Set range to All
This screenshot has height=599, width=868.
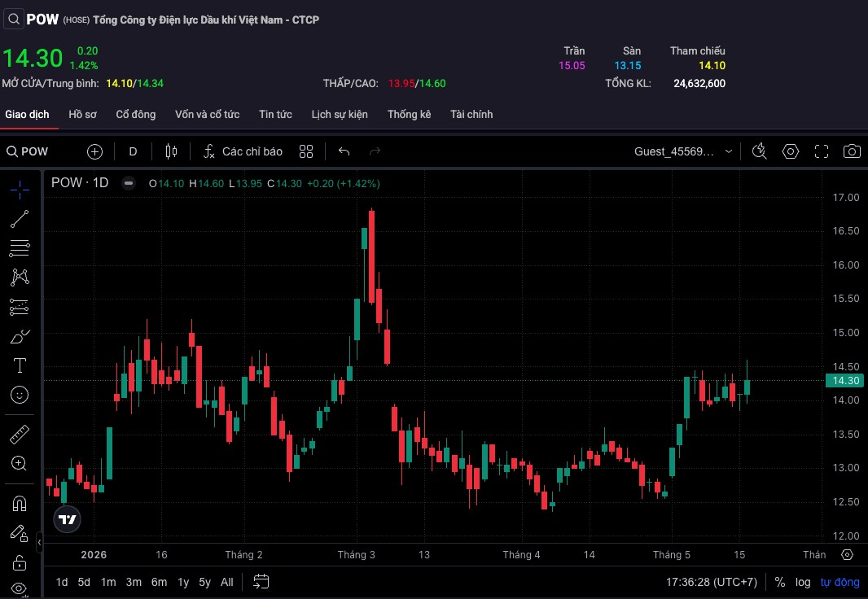point(227,583)
